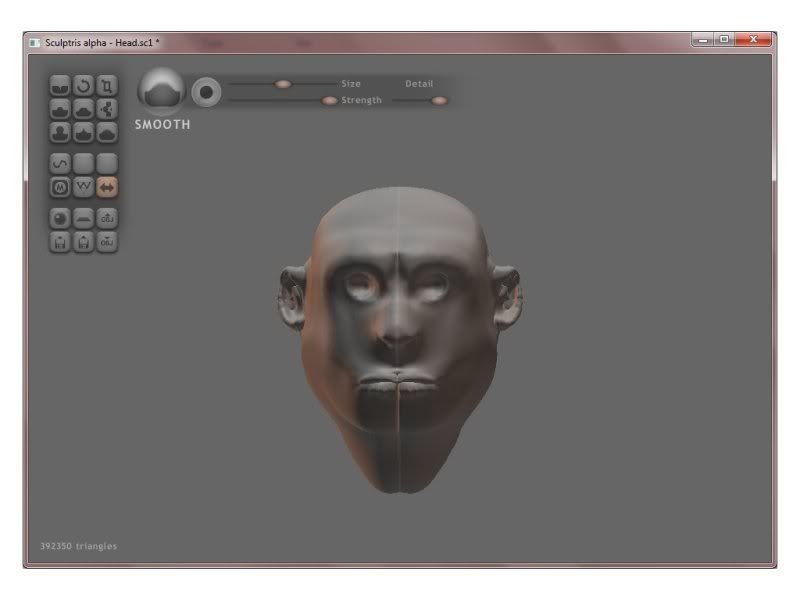Toggle the circled M material button
The height and width of the screenshot is (600, 800).
pos(60,186)
